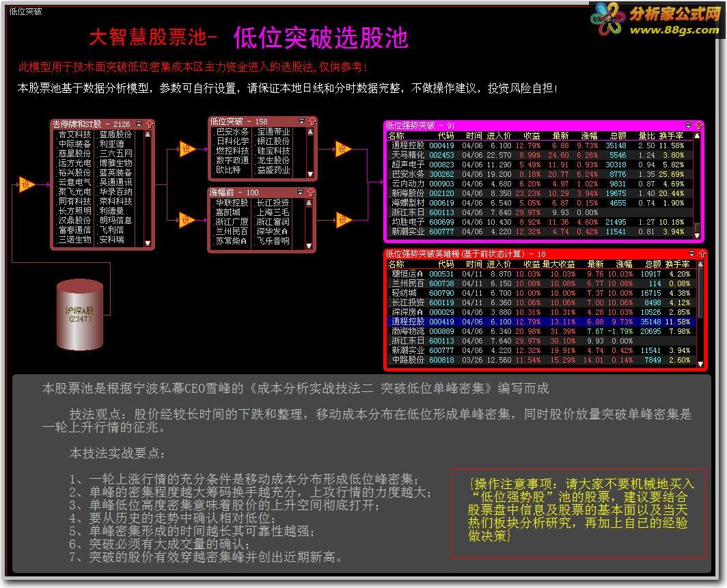Open the dropdown on the 去停牌和ST股 header

pos(139,124)
